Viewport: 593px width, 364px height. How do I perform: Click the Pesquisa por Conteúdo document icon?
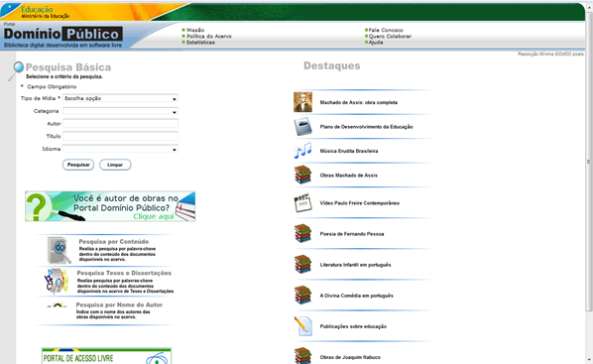click(59, 250)
